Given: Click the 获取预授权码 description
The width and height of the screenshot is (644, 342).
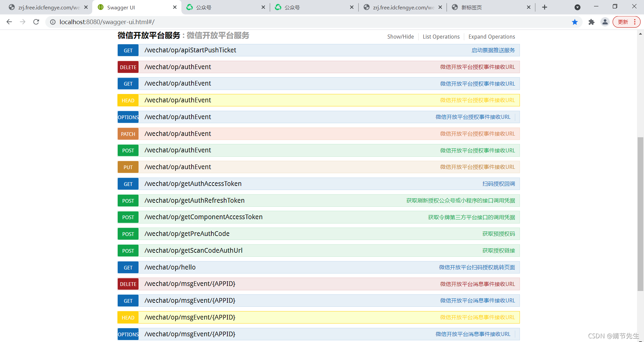Looking at the screenshot, I should pos(499,234).
